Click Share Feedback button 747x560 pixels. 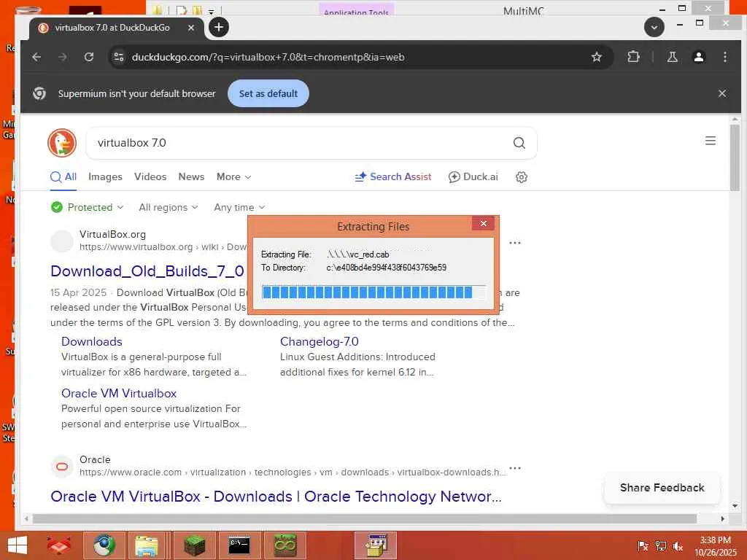pyautogui.click(x=662, y=488)
